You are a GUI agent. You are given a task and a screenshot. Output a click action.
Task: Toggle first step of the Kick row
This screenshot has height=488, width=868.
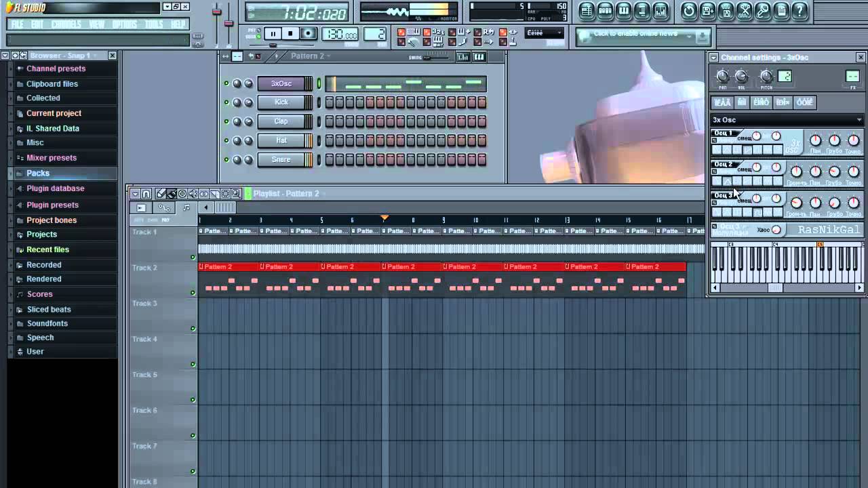pyautogui.click(x=330, y=102)
